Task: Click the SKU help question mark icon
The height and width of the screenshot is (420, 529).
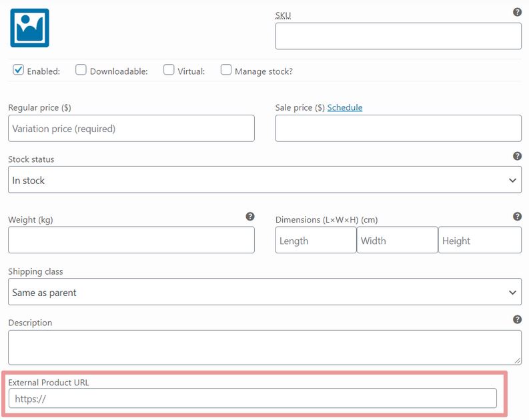Action: pyautogui.click(x=517, y=12)
